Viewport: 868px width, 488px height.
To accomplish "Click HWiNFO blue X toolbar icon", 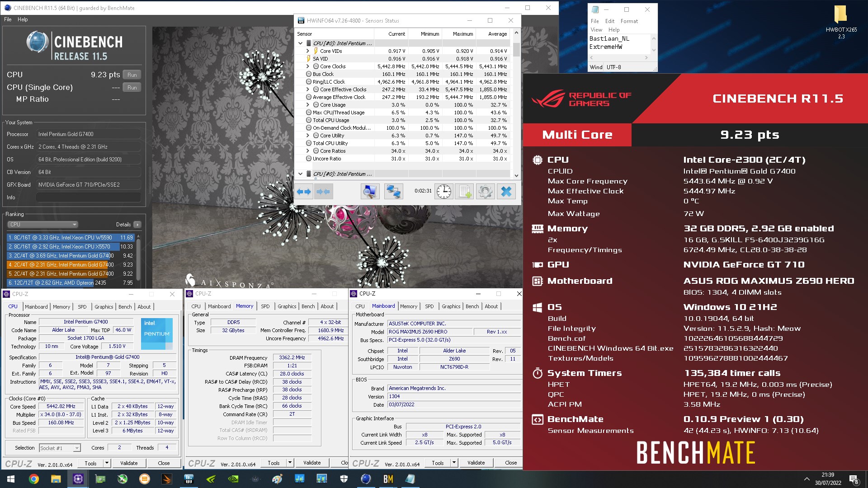I will point(506,192).
